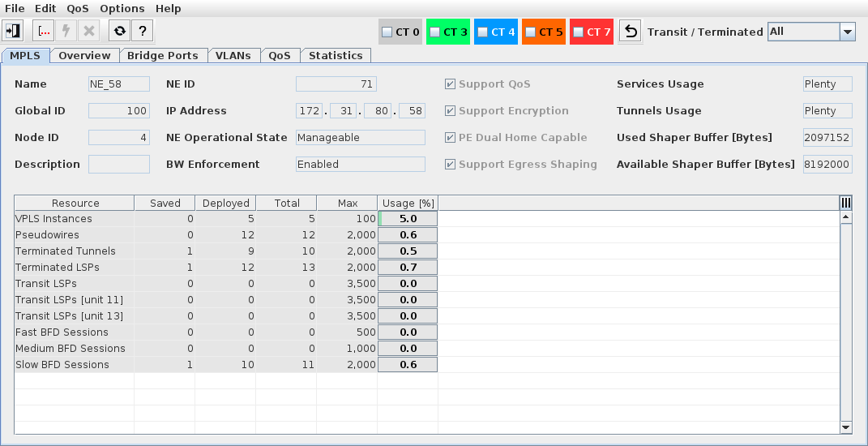Viewport: 868px width, 446px height.
Task: Open help with the question mark icon
Action: coord(143,31)
